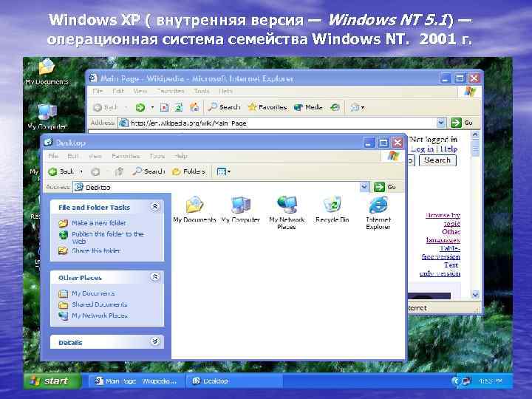Open Tools menu in Desktop window

click(157, 156)
